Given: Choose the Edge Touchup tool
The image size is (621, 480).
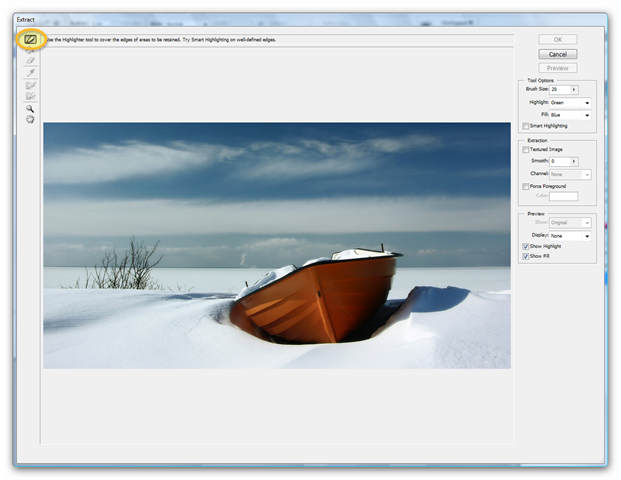Looking at the screenshot, I should pyautogui.click(x=30, y=95).
